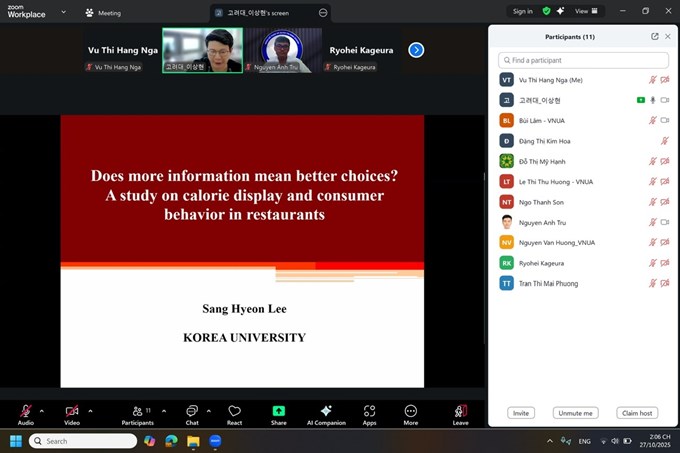The height and width of the screenshot is (453, 680).
Task: Expand the audio settings arrow
Action: (x=42, y=410)
